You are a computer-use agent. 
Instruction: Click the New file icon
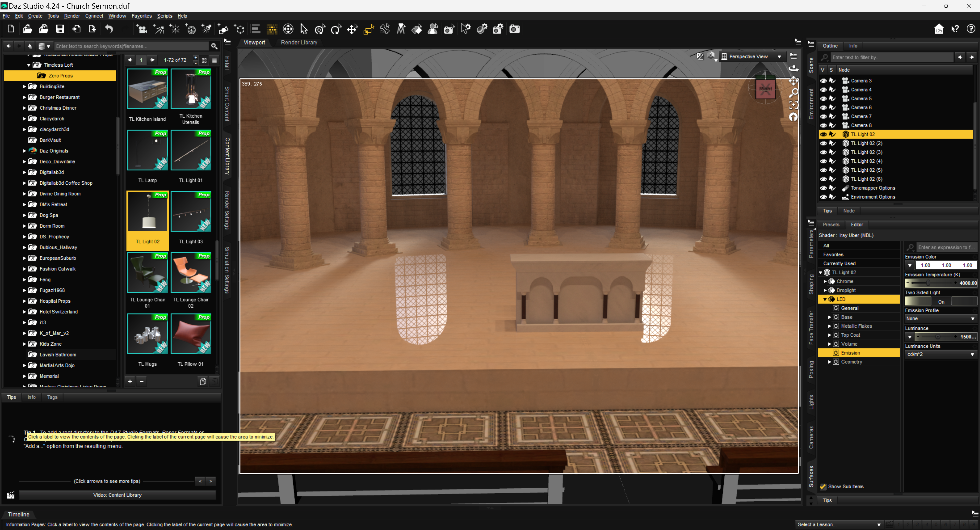[x=11, y=29]
